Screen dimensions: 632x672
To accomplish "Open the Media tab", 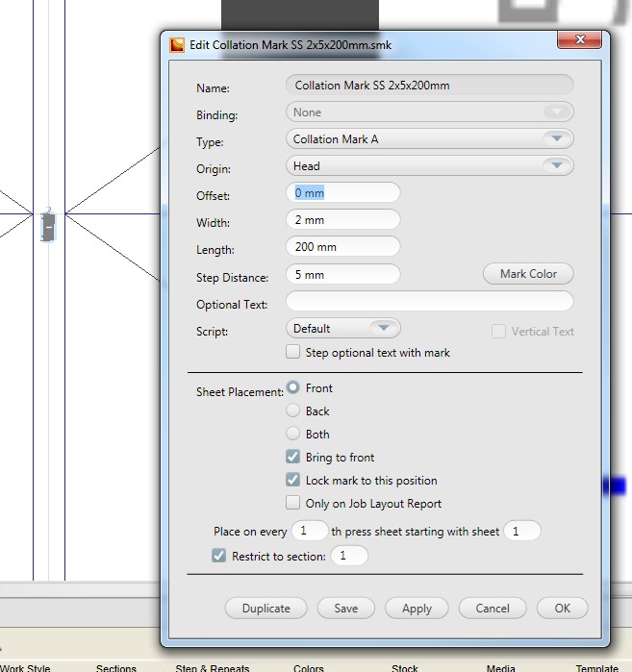I will click(x=500, y=668).
